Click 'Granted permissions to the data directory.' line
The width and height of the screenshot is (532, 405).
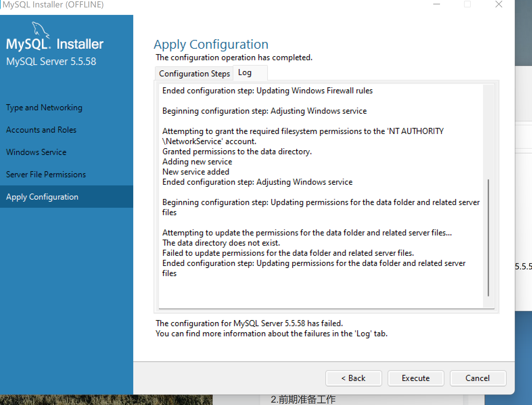click(x=237, y=152)
